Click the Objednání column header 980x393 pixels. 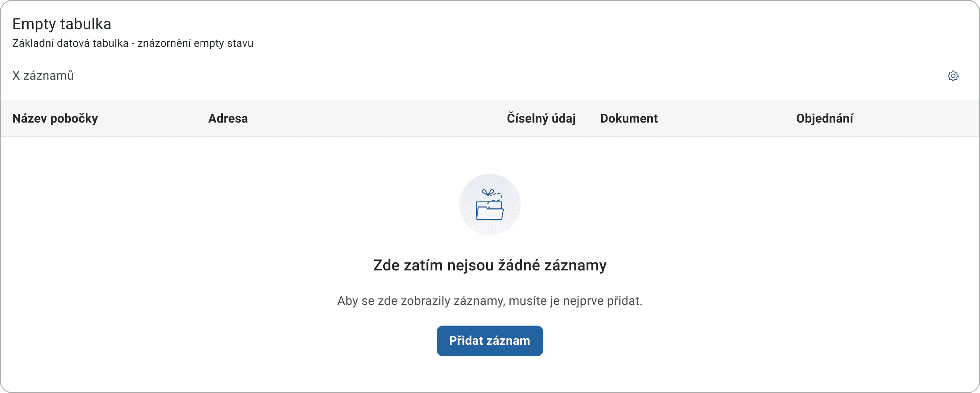[x=825, y=119]
